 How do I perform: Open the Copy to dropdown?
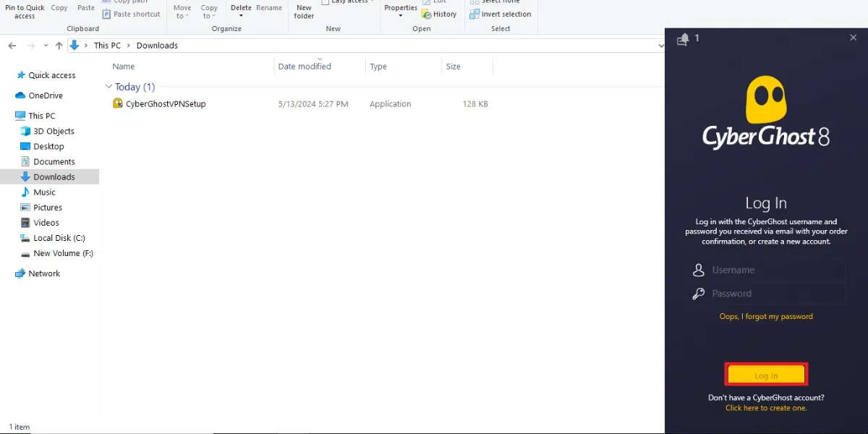pyautogui.click(x=209, y=12)
